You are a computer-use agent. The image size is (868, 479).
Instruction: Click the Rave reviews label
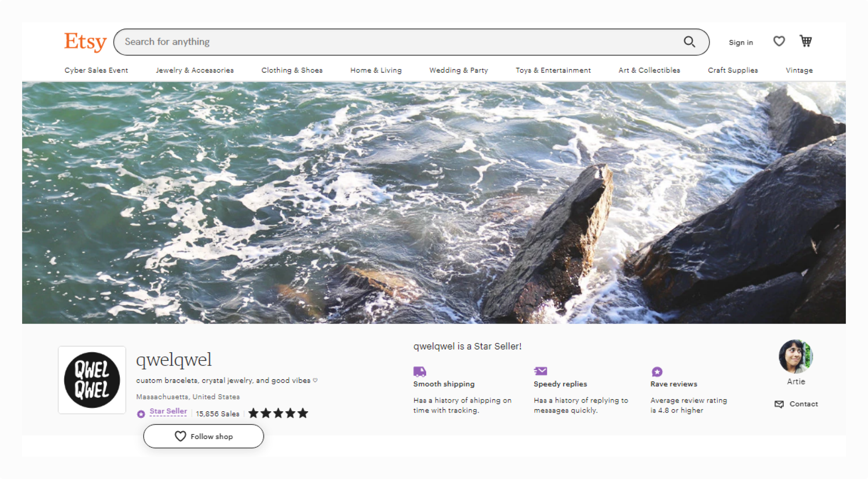click(x=674, y=384)
